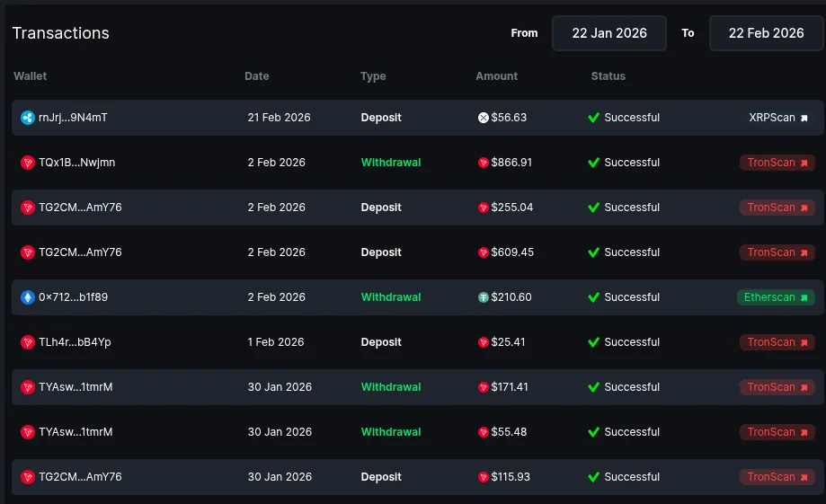Click the Tron coin icon next to $255.04
Image resolution: width=826 pixels, height=504 pixels.
pyautogui.click(x=483, y=208)
